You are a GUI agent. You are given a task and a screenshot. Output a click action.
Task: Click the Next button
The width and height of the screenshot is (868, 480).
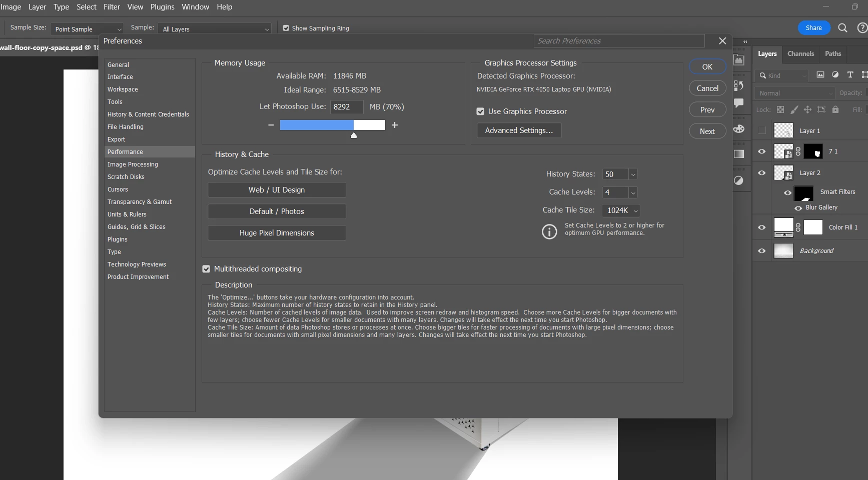[x=707, y=131]
